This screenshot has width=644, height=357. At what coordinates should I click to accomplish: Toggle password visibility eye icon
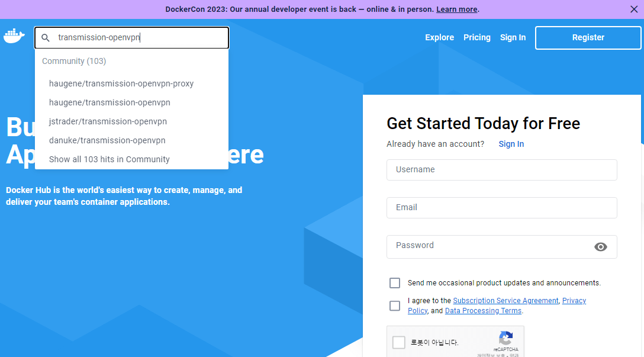[x=600, y=247]
